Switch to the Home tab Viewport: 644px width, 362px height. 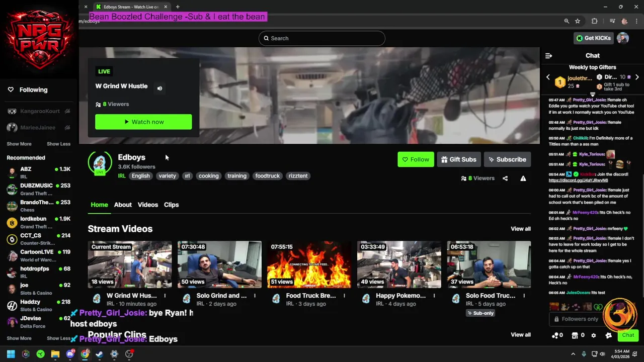pos(99,205)
